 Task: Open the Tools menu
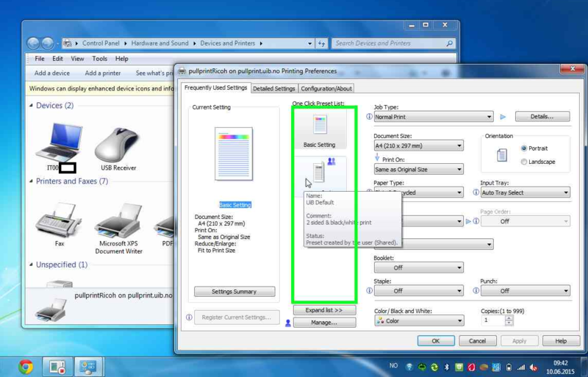click(99, 59)
